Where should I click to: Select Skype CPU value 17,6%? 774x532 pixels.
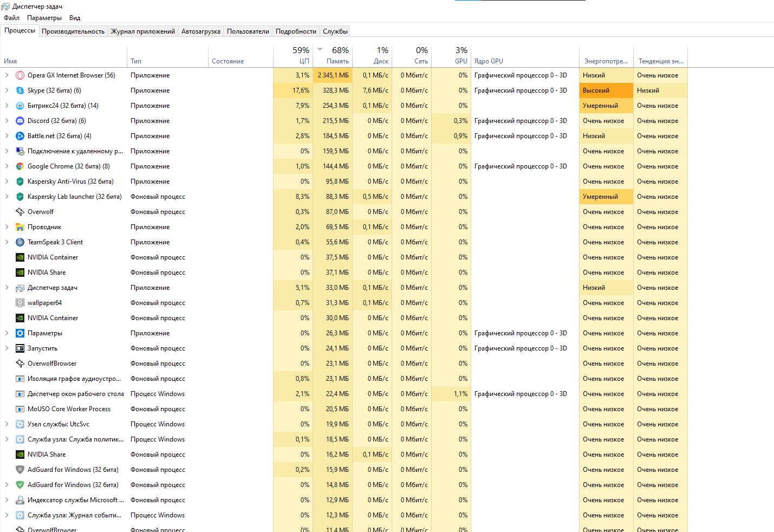293,90
